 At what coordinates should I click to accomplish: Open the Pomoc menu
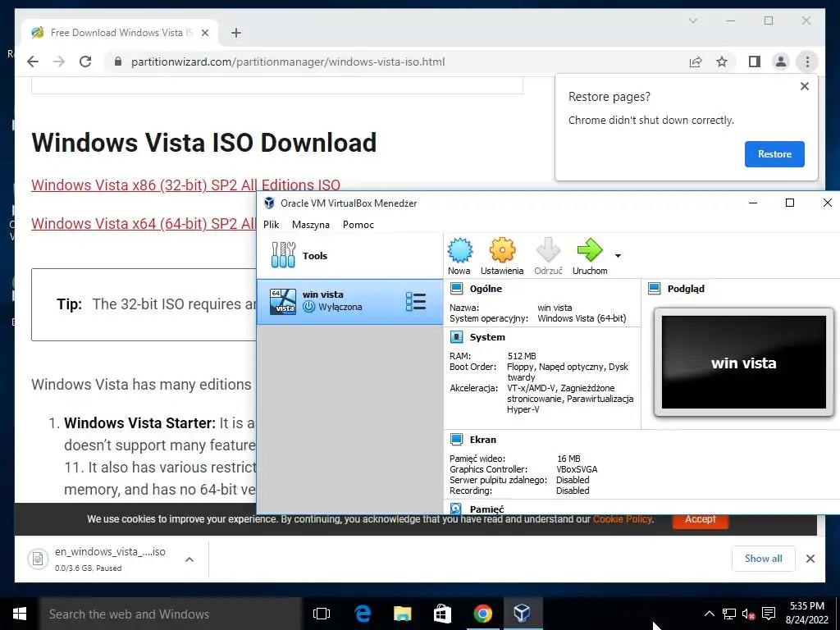click(x=358, y=225)
